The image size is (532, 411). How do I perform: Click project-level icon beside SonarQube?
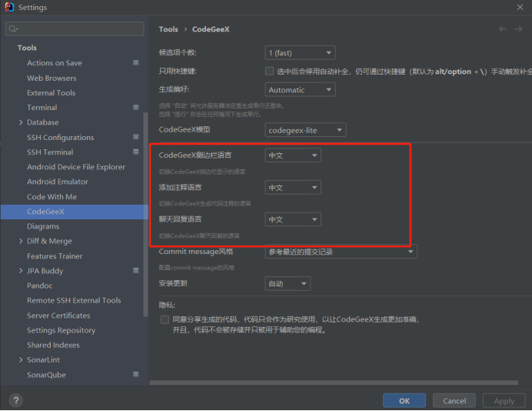136,374
